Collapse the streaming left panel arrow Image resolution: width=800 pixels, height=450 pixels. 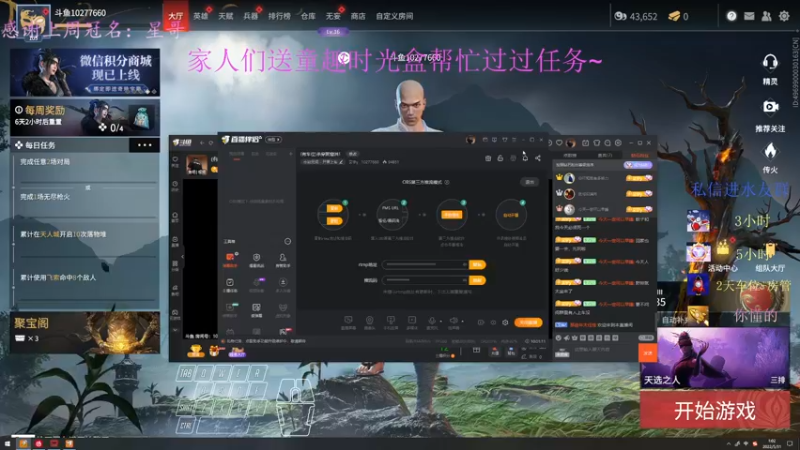182,257
